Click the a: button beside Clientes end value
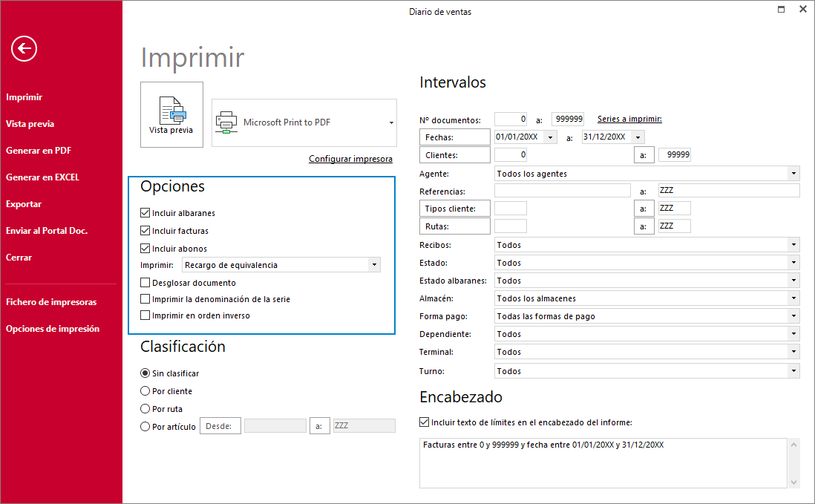The width and height of the screenshot is (815, 504). click(x=644, y=155)
